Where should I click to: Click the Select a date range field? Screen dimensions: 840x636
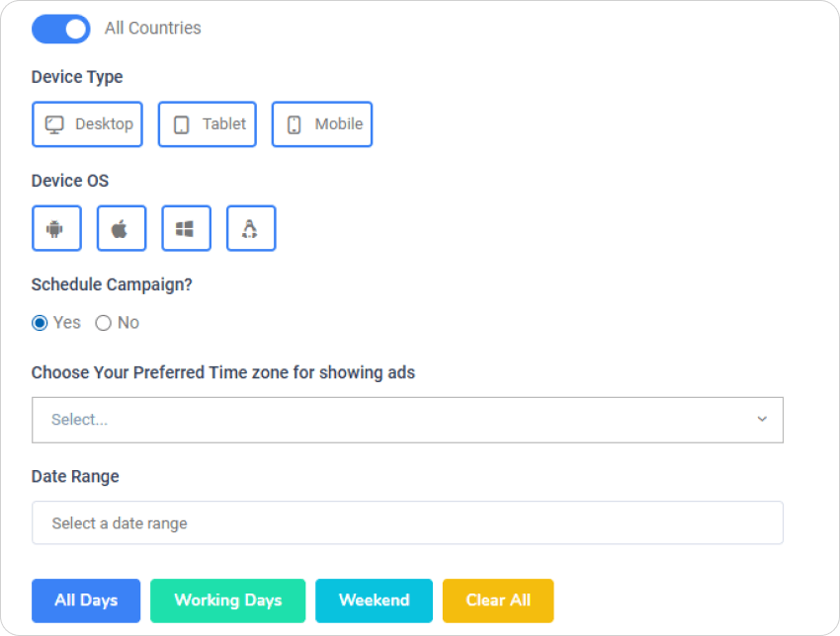click(407, 523)
